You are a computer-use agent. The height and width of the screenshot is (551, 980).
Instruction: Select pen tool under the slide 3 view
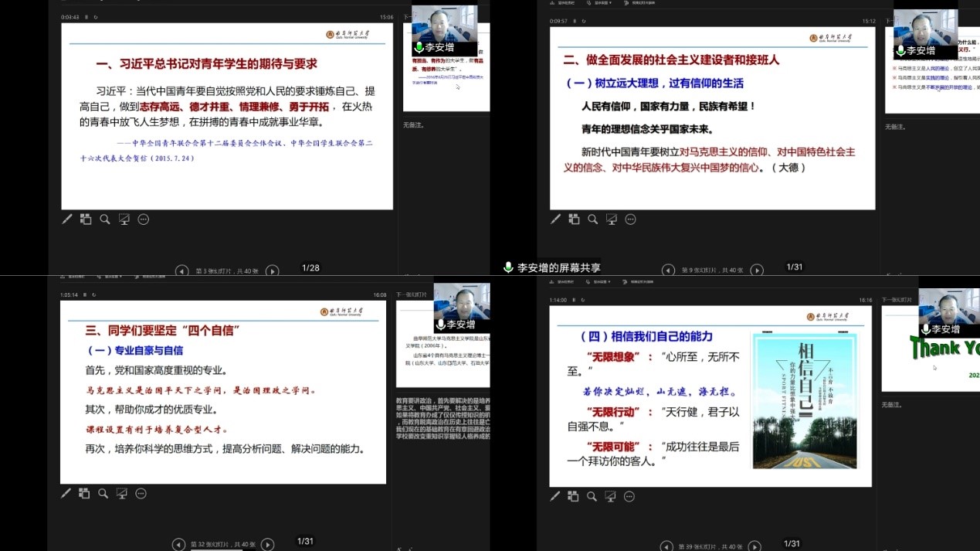67,219
